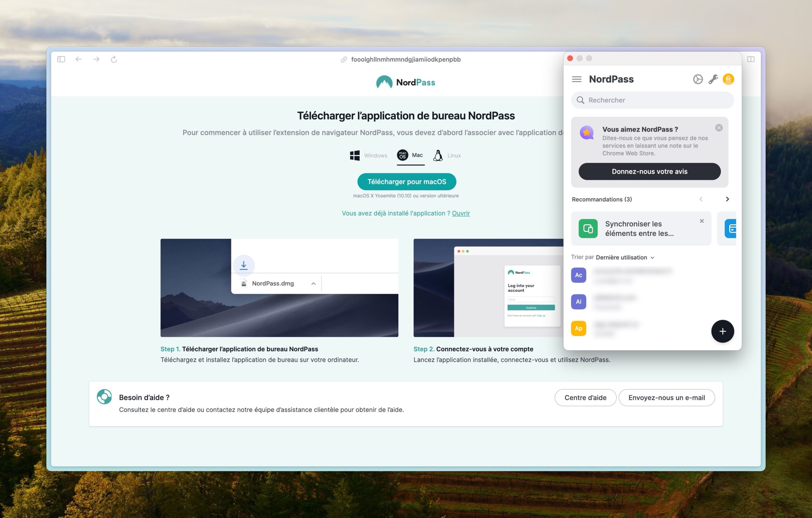Click the Step 2 login illustration

pos(488,288)
